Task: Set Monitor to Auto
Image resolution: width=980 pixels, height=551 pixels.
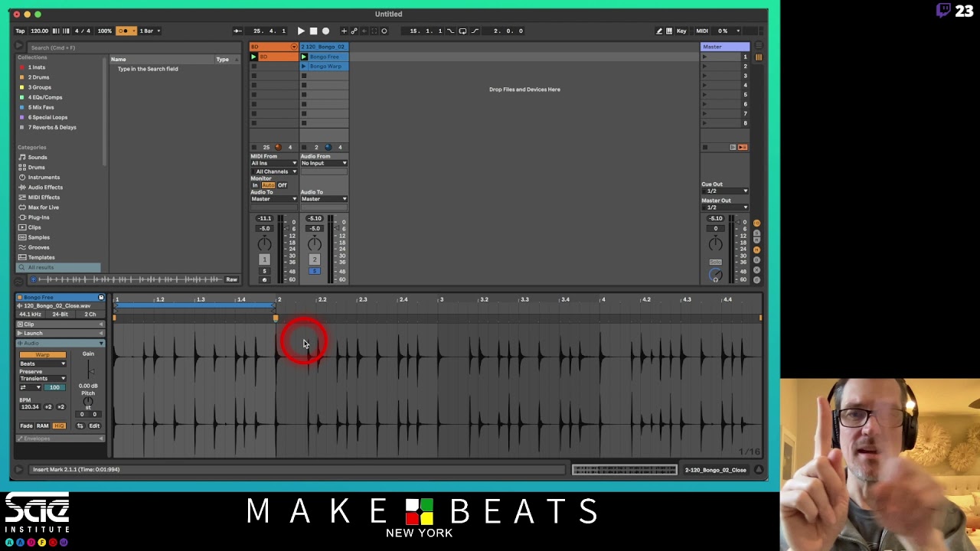Action: coord(268,185)
